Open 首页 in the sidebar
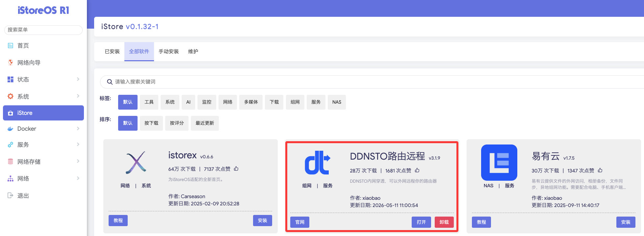This screenshot has height=236, width=644. pos(43,45)
